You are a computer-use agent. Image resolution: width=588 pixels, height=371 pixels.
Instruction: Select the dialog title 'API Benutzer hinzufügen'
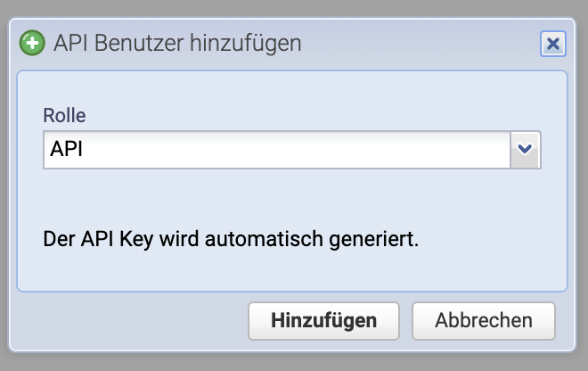(177, 43)
